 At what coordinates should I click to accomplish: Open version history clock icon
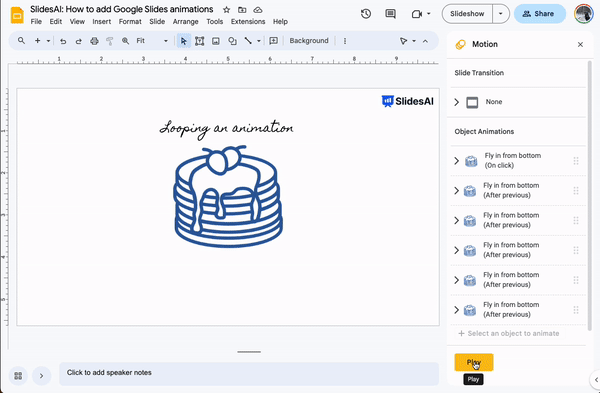pyautogui.click(x=366, y=14)
